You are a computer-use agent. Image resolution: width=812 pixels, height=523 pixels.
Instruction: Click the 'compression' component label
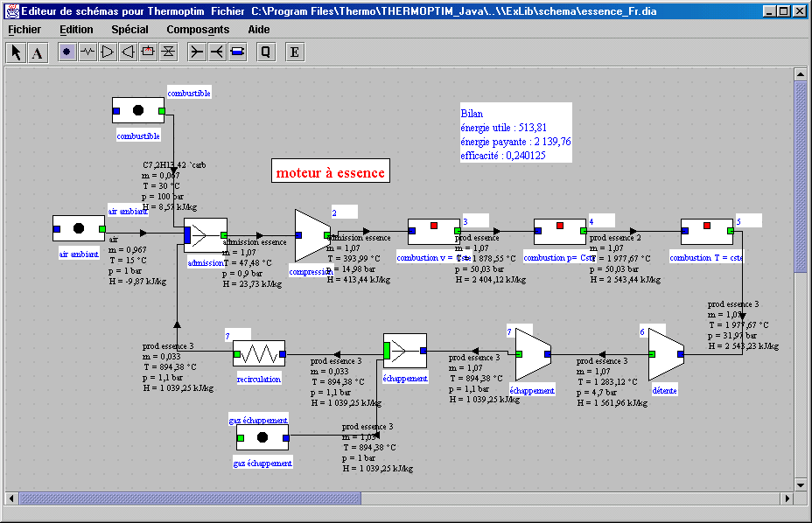311,272
